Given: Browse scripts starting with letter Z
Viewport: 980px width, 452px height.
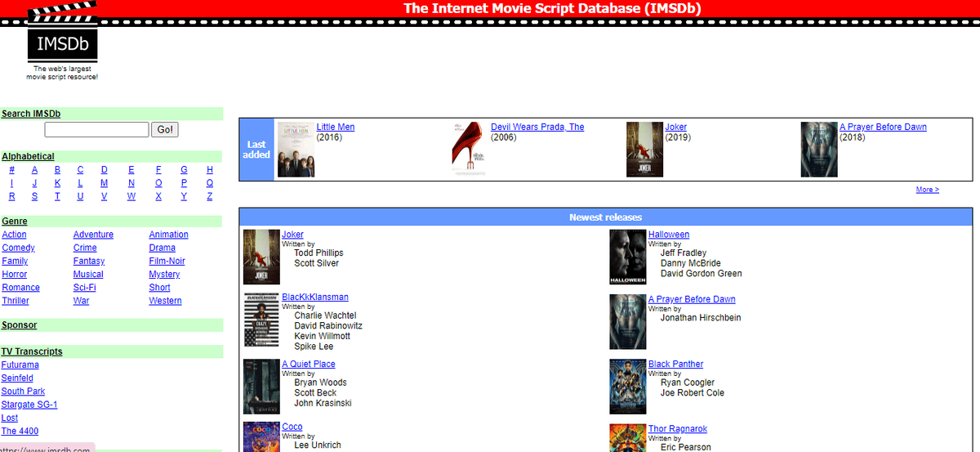Looking at the screenshot, I should click(x=210, y=196).
